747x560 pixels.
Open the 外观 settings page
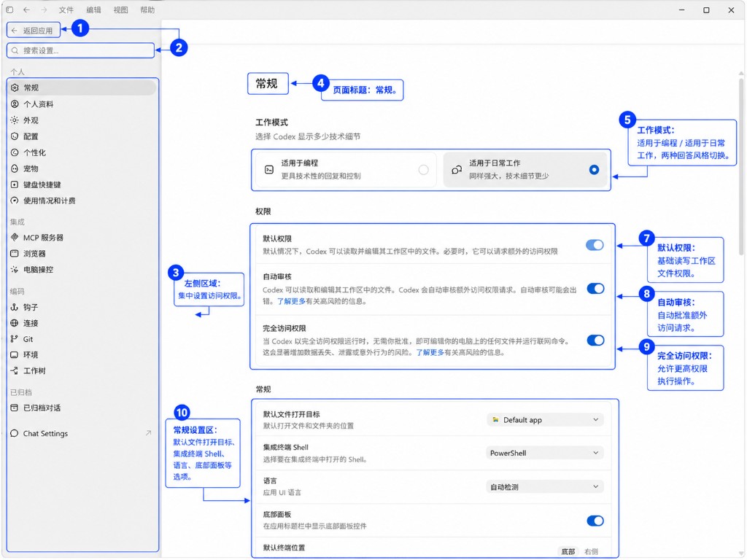82,120
